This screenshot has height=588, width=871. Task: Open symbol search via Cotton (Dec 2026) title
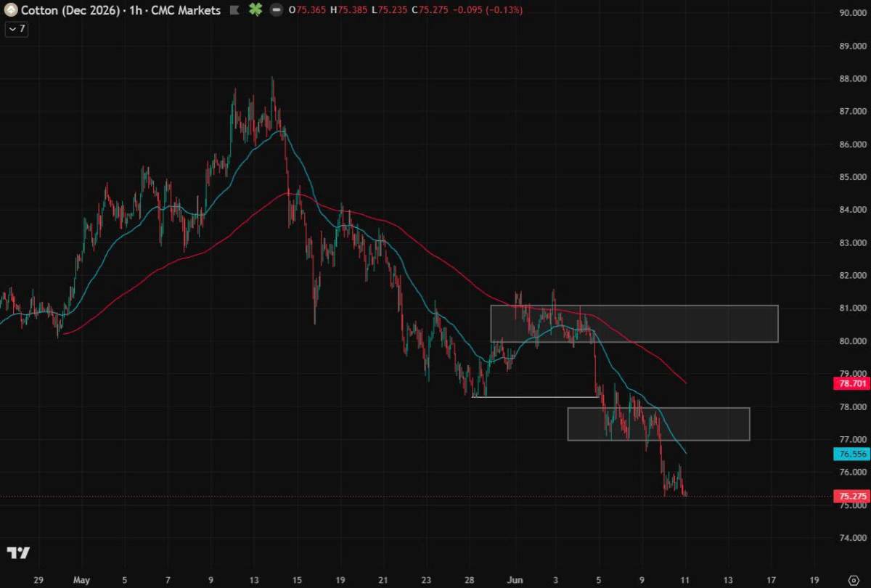[69, 11]
